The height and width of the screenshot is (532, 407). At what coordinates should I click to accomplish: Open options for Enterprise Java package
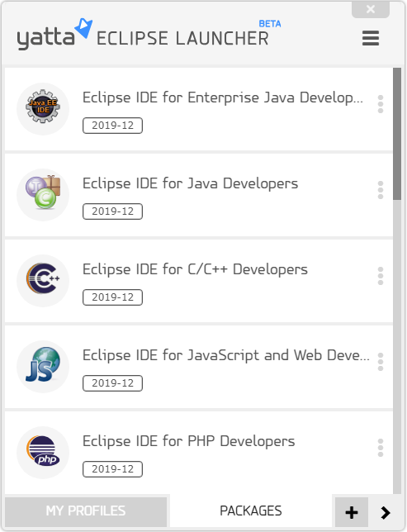(381, 104)
